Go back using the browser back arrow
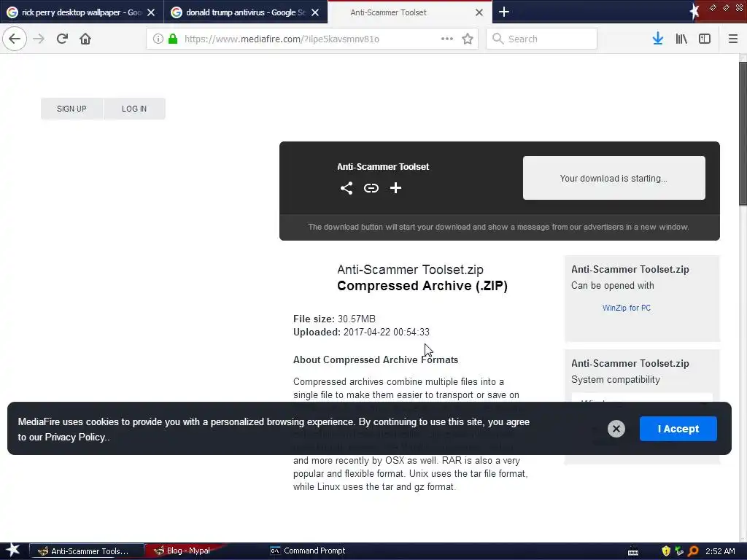 [x=15, y=39]
